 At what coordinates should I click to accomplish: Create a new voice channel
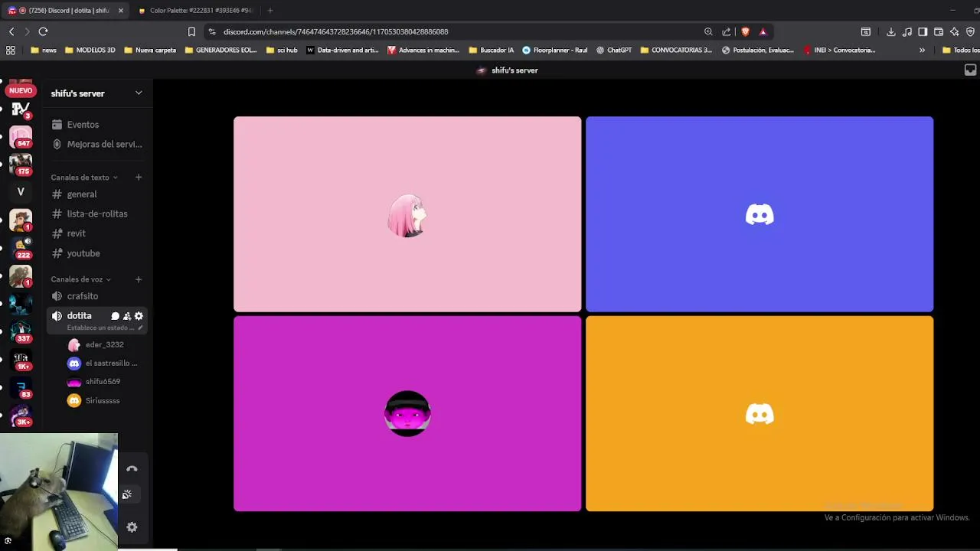(x=139, y=279)
